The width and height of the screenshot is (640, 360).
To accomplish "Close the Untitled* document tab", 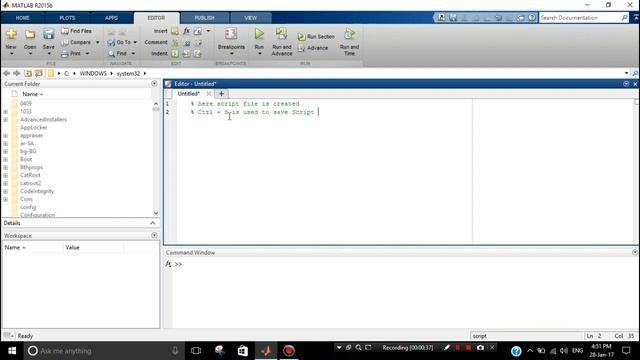I will pos(209,94).
